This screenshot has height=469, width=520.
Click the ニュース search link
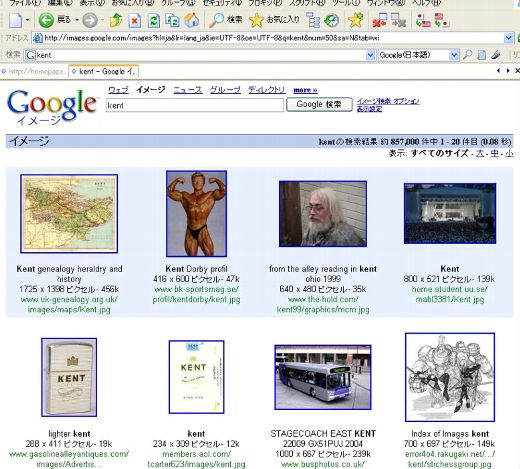188,90
